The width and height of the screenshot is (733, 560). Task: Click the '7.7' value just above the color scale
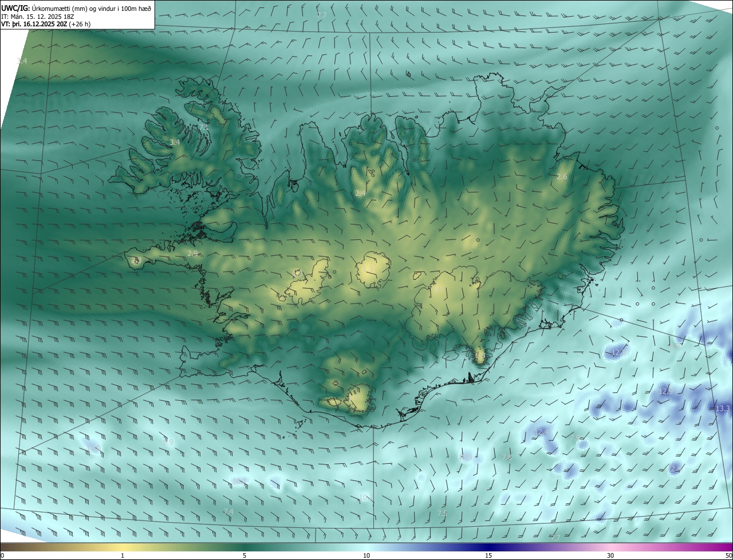[555, 538]
